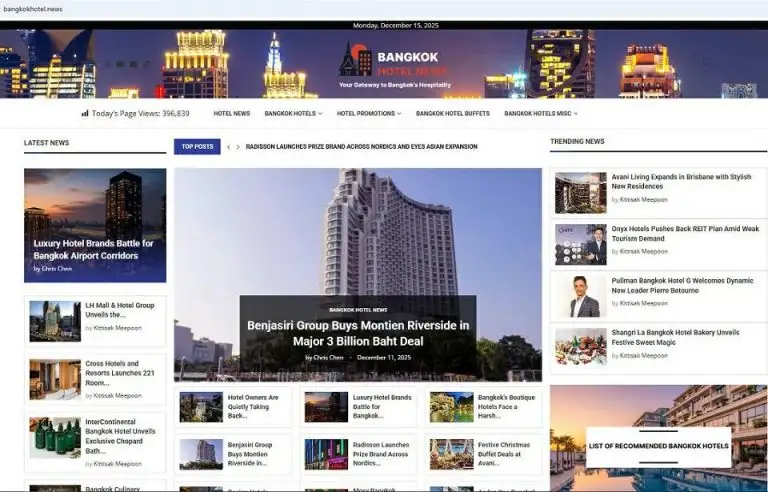Click Shangri La Bakery article thumbnail
Viewport: 768px width, 492px height.
point(581,347)
